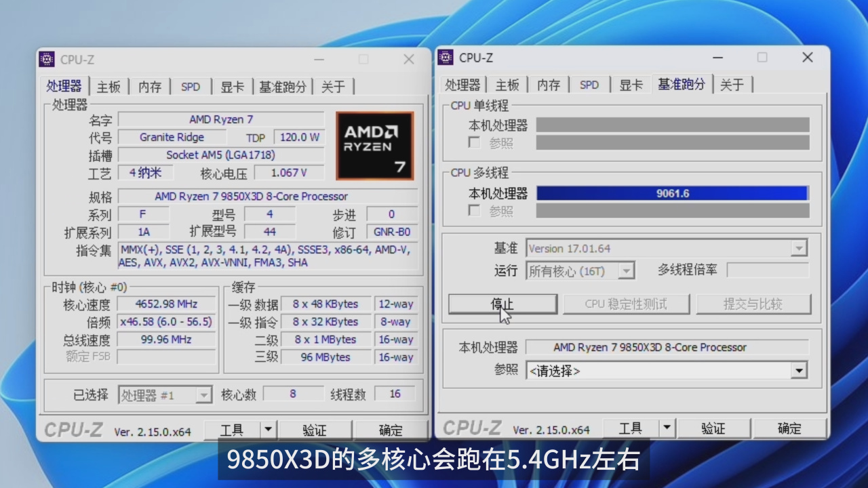This screenshot has width=868, height=488.
Task: Click 工具 button in left window
Action: (232, 430)
